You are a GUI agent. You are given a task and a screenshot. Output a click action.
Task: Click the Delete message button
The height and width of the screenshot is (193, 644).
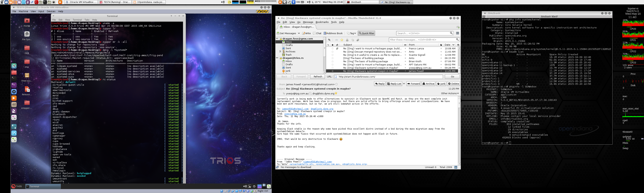coord(453,84)
